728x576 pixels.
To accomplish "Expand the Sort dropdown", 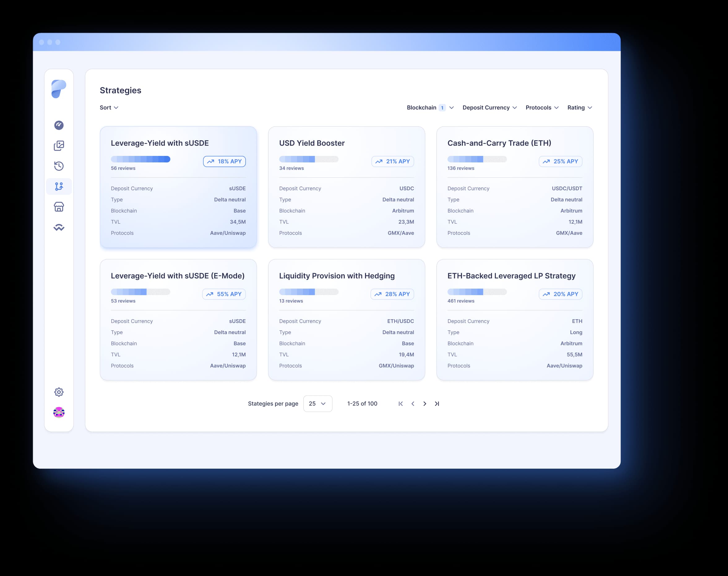I will click(x=109, y=107).
